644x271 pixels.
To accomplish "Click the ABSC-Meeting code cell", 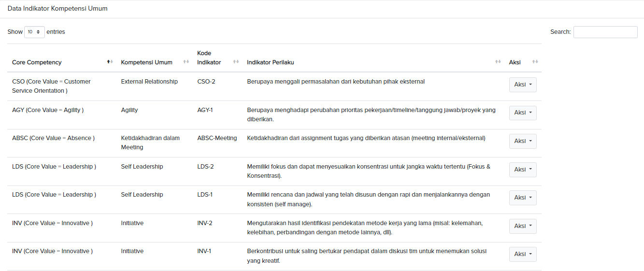I will (217, 138).
